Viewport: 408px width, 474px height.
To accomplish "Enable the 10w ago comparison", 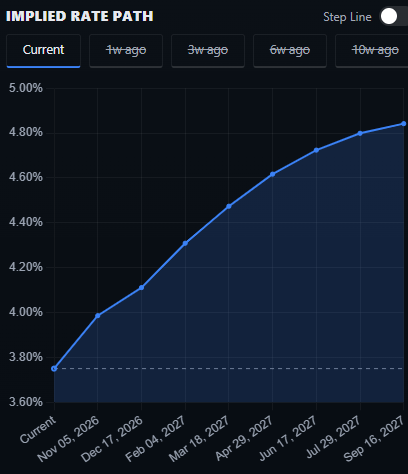I will [372, 51].
